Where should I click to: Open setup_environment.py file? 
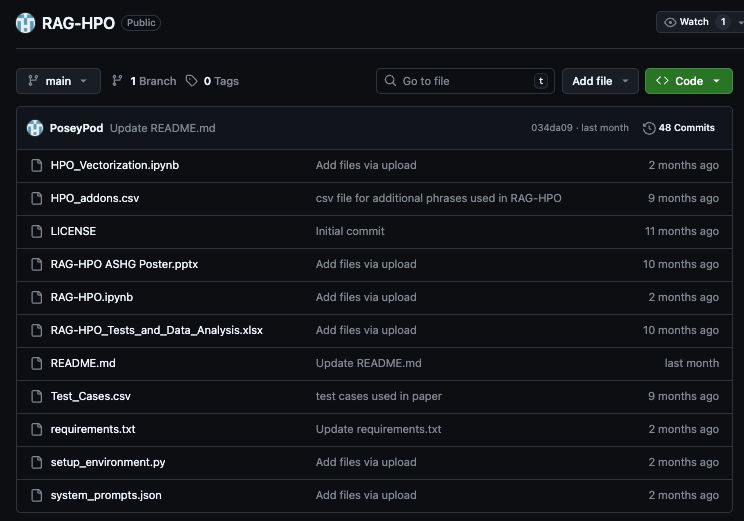108,462
